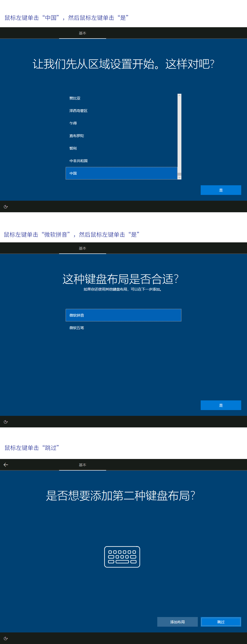Select 乍得 in the region list
The width and height of the screenshot is (247, 644).
(122, 123)
